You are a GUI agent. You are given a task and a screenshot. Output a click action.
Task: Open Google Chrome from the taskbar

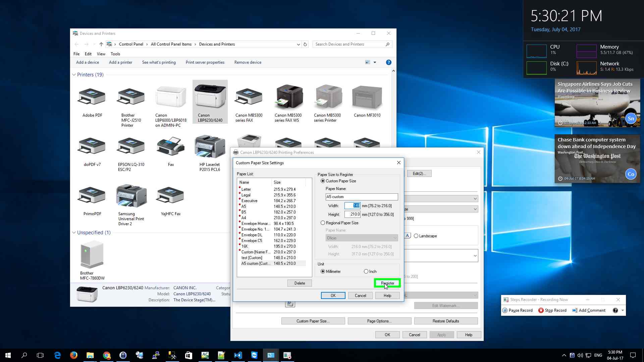(107, 355)
